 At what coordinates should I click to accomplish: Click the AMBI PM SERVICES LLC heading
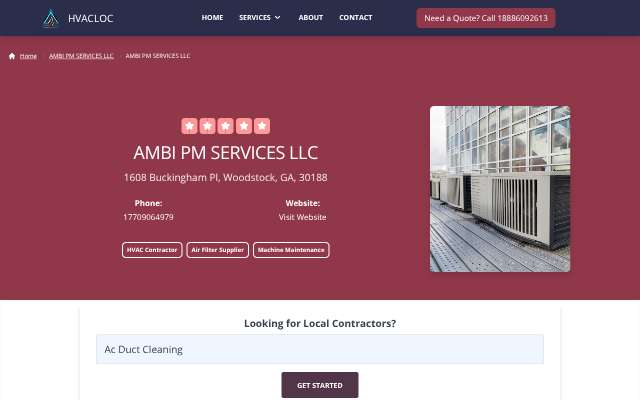click(x=226, y=153)
